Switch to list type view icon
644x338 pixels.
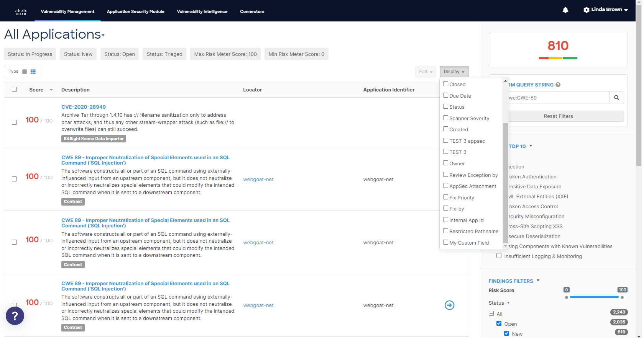(x=33, y=72)
